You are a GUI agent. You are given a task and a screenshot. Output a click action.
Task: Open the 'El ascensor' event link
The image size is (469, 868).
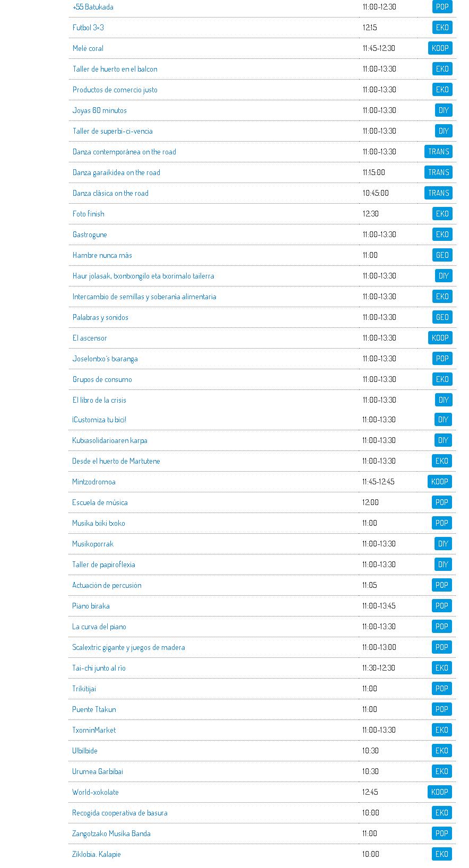coord(90,338)
